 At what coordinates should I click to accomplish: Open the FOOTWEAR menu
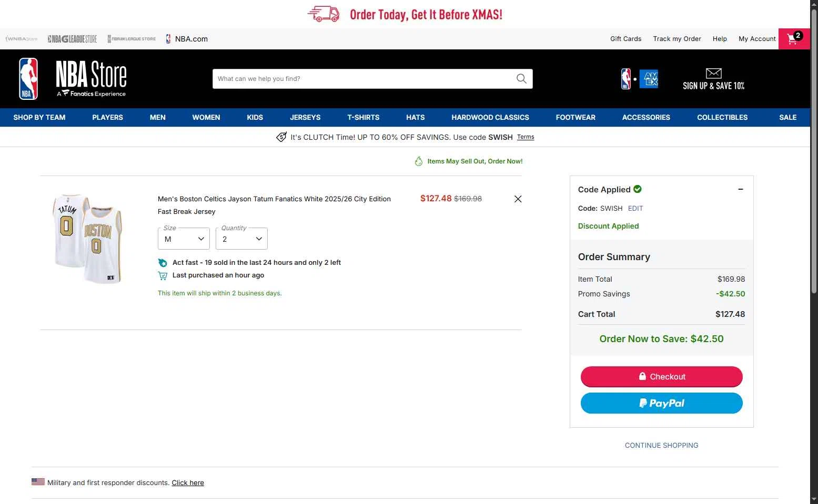coord(575,117)
